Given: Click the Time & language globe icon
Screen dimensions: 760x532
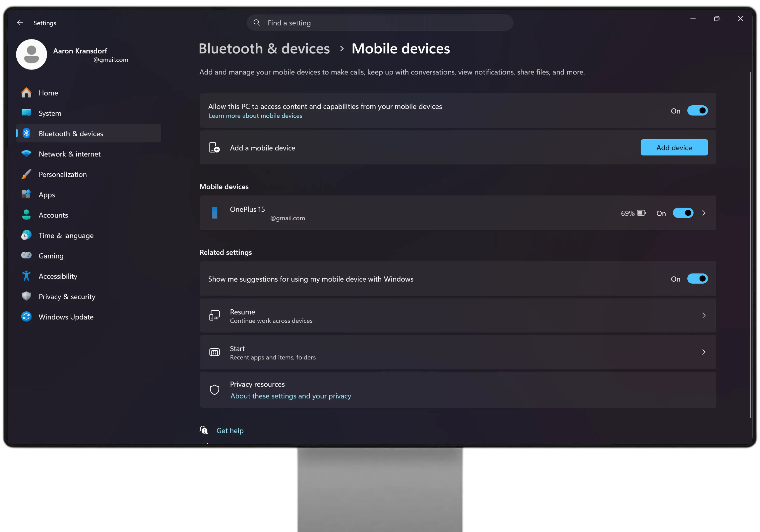Looking at the screenshot, I should coord(26,235).
